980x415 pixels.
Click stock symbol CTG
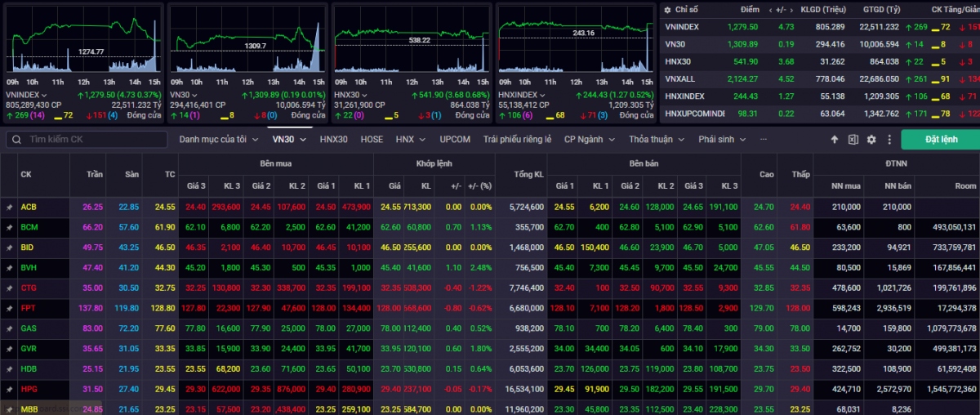tap(29, 288)
